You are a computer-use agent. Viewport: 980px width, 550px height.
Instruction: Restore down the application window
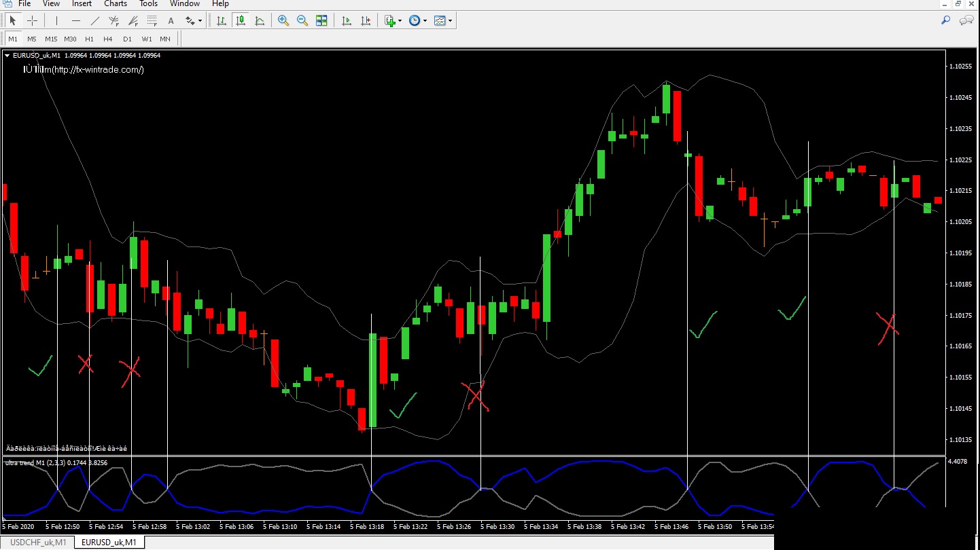pos(958,4)
